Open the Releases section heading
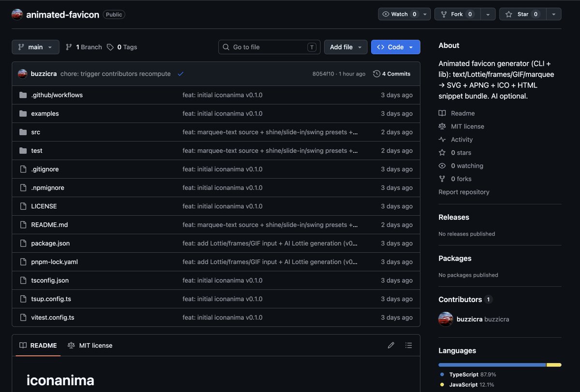 tap(454, 217)
